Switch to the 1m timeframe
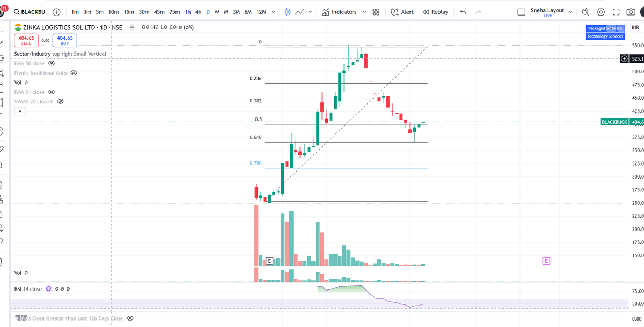Screen dimensions: 644x327 75,12
